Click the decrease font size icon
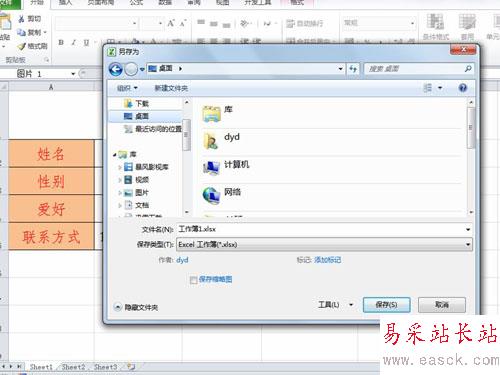Screen dimensions: 500x375 (183, 23)
